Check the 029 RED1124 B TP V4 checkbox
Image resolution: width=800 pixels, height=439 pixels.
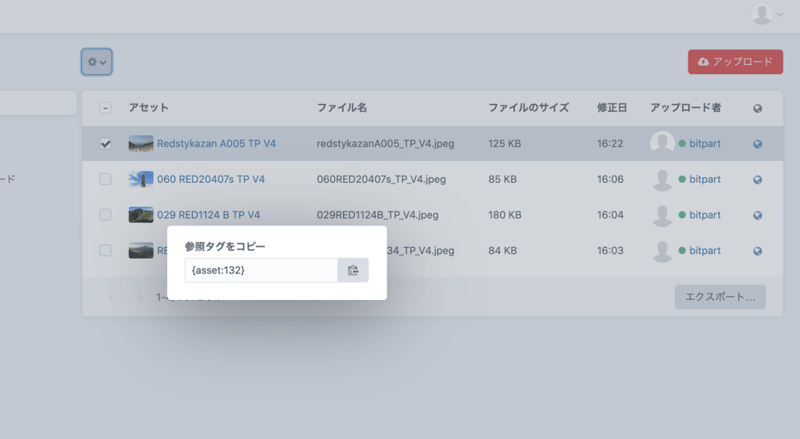click(x=105, y=215)
